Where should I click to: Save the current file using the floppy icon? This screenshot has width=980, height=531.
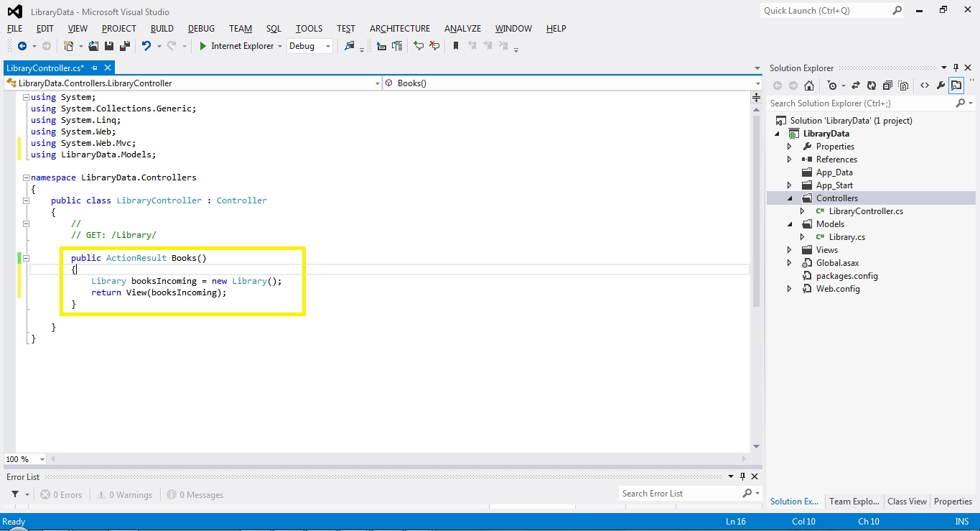point(109,46)
